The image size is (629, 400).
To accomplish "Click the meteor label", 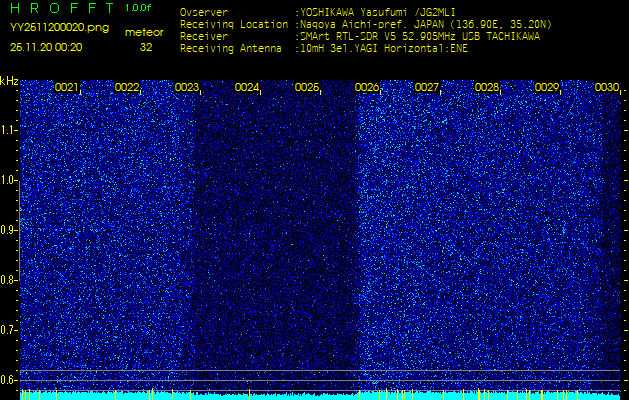I will [x=144, y=32].
